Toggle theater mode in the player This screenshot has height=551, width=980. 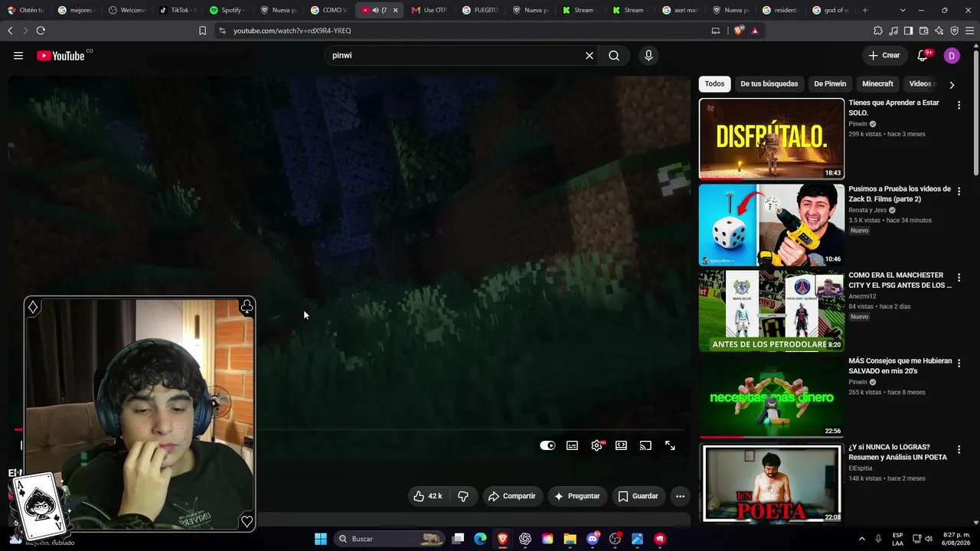(621, 445)
